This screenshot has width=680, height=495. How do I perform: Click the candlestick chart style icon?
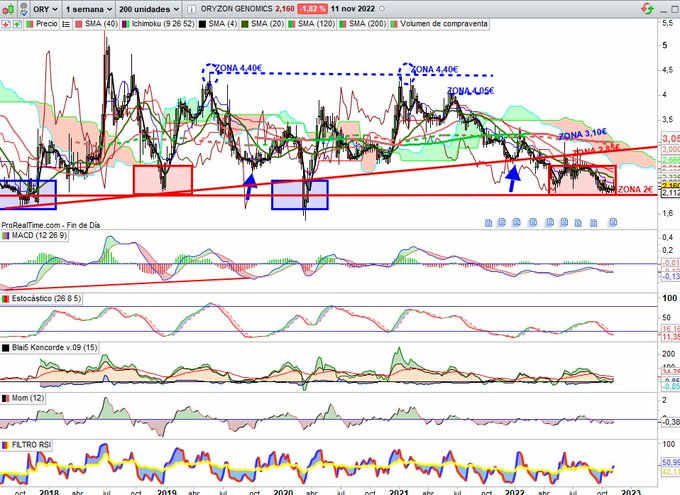[x=8, y=9]
